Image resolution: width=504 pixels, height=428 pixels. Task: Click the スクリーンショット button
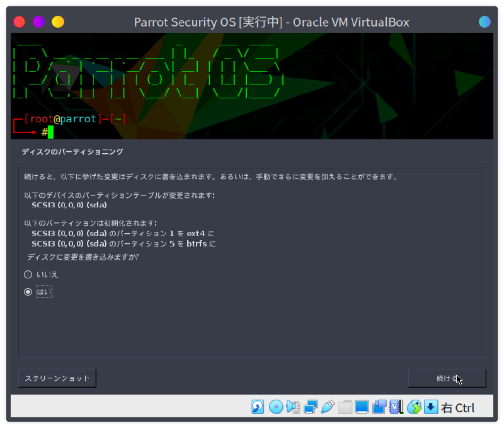point(57,378)
